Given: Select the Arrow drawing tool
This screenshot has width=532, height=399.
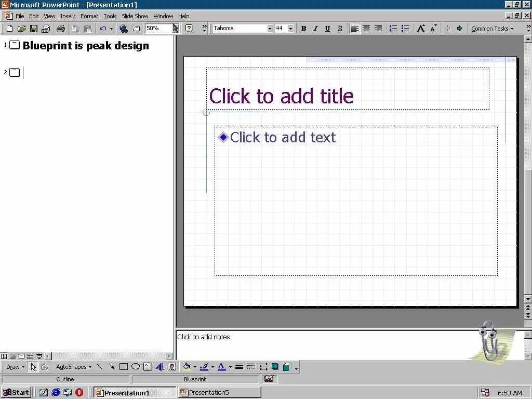Looking at the screenshot, I should click(112, 367).
